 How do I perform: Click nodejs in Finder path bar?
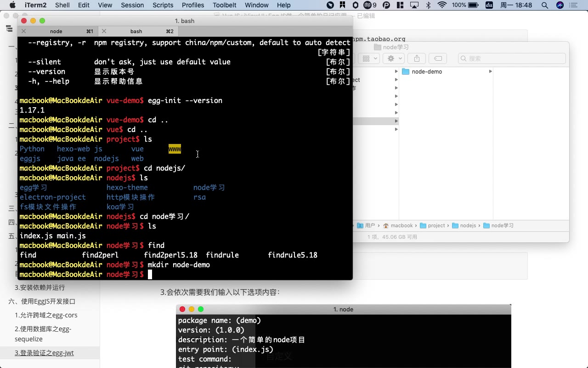(x=464, y=225)
